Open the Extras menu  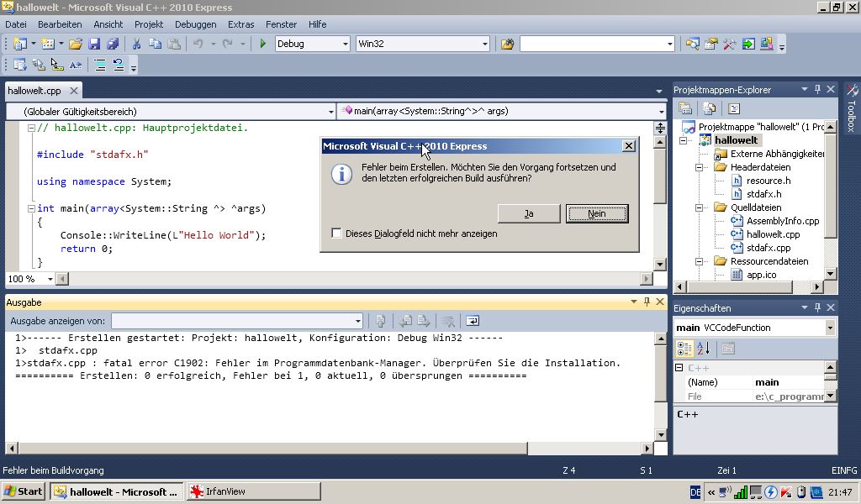tap(241, 24)
